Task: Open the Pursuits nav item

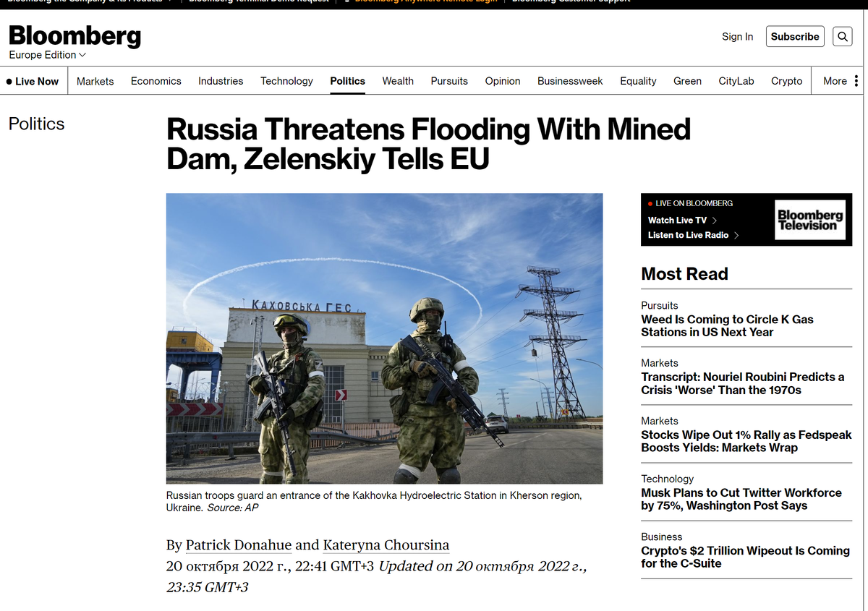Action: 449,81
